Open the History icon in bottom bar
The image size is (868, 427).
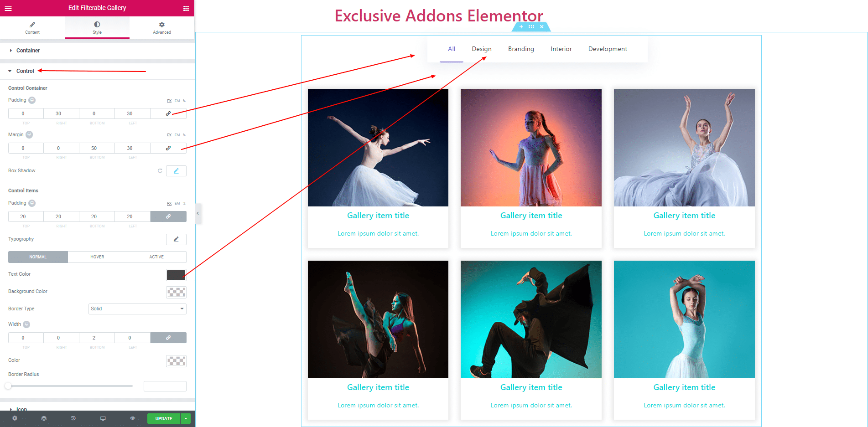point(73,418)
